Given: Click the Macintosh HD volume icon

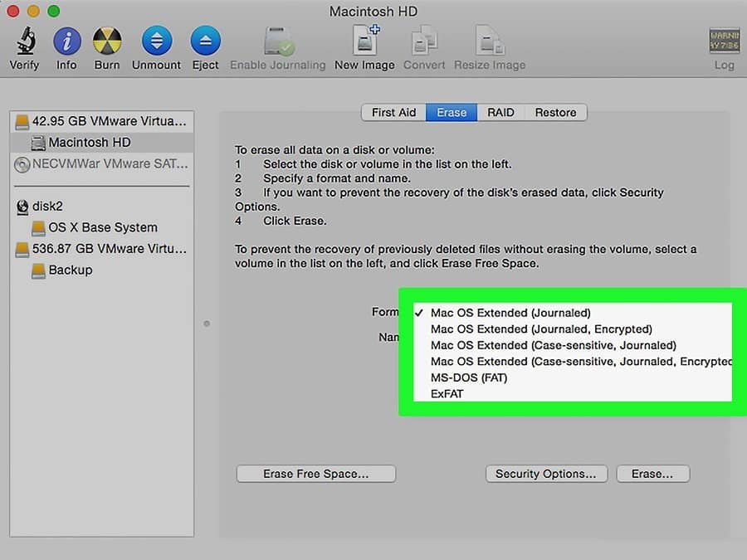Looking at the screenshot, I should (38, 143).
